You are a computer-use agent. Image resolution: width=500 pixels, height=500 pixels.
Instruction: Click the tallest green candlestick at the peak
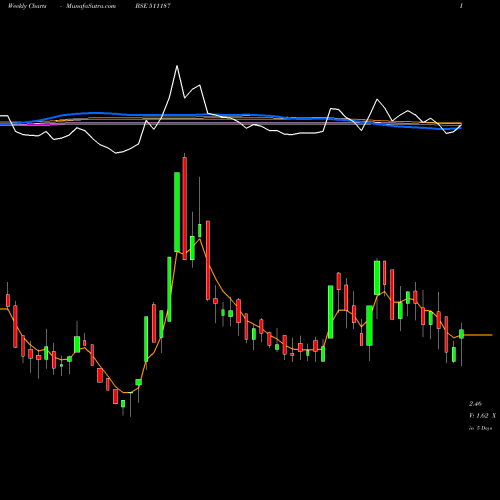coord(177,212)
